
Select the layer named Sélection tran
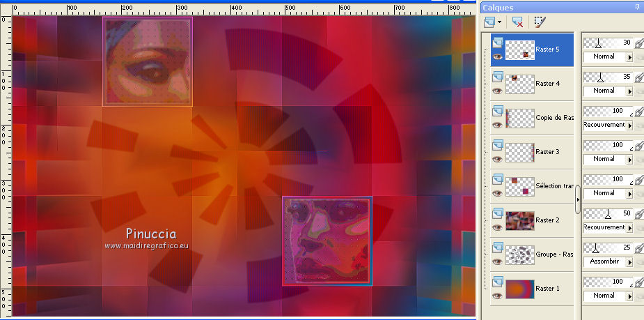(554, 186)
